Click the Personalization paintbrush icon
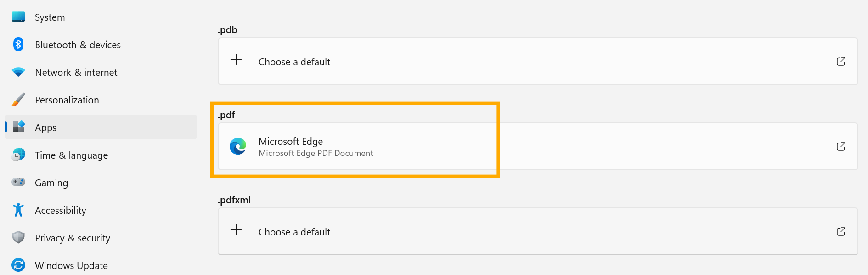This screenshot has width=868, height=275. [18, 99]
